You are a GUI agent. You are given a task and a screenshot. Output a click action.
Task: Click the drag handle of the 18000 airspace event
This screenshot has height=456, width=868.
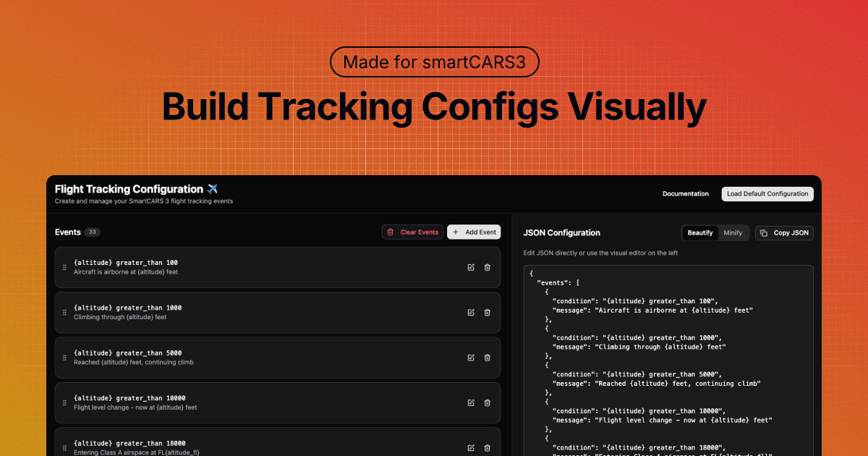click(64, 447)
